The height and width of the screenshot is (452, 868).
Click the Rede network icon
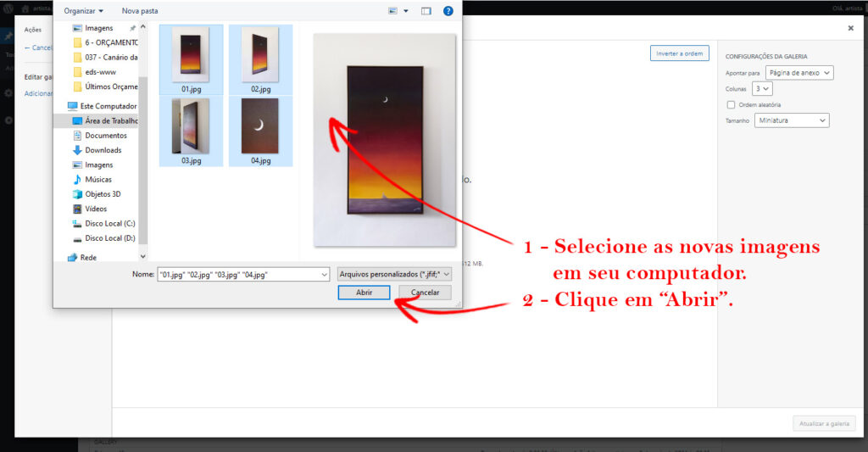pos(72,258)
